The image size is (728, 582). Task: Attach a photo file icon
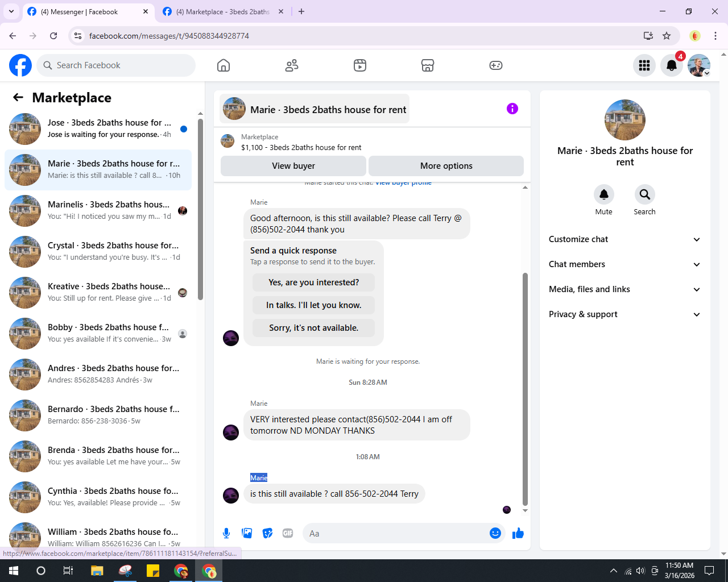[x=247, y=533]
